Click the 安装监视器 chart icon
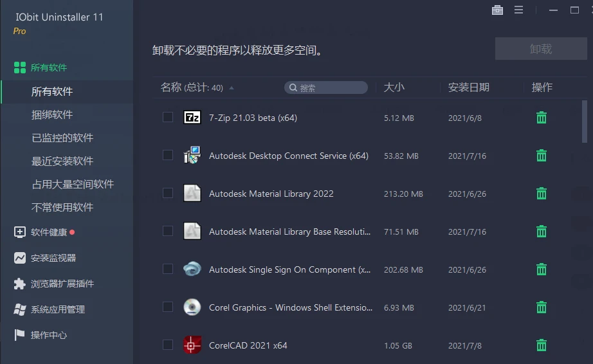 20,258
